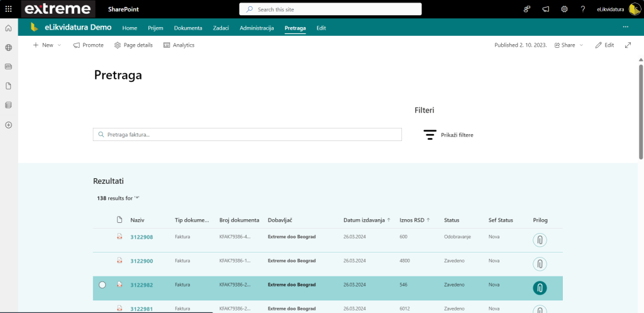The height and width of the screenshot is (313, 644).
Task: Open the settings gear in header
Action: [564, 9]
